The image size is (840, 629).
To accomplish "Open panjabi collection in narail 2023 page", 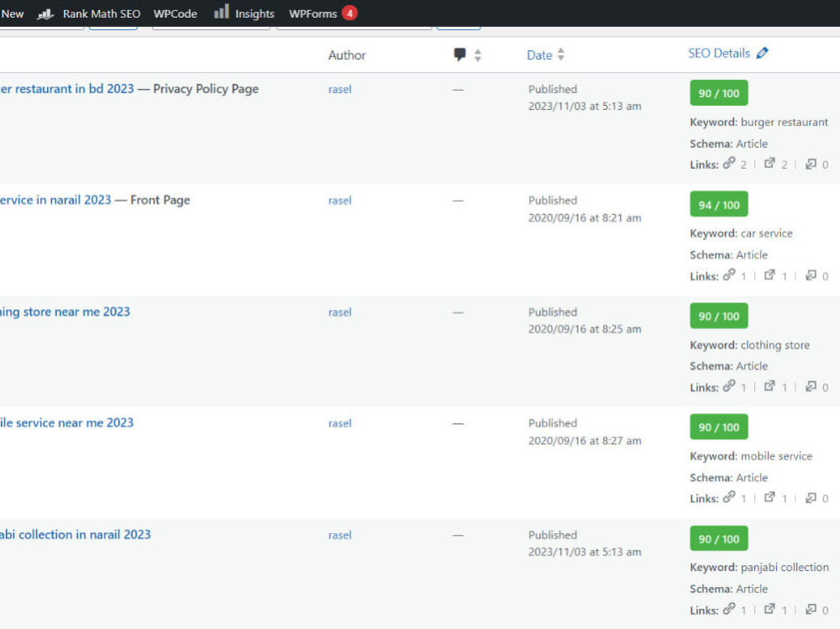I will [x=75, y=534].
